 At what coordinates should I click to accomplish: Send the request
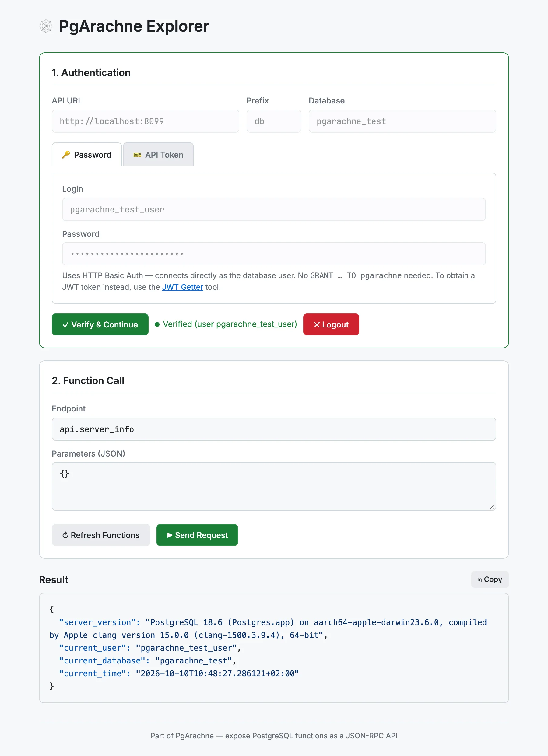pos(197,535)
